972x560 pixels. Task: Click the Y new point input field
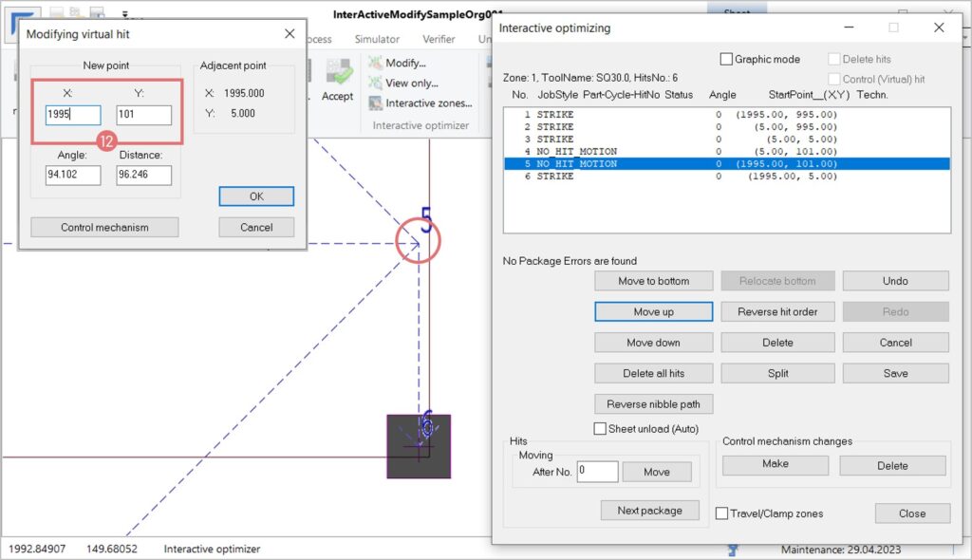coord(144,115)
